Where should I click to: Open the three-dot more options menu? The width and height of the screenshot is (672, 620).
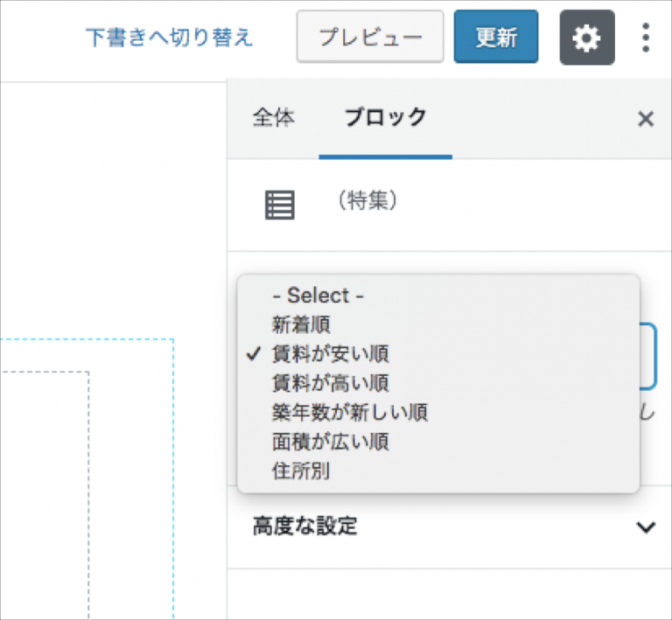pos(646,38)
